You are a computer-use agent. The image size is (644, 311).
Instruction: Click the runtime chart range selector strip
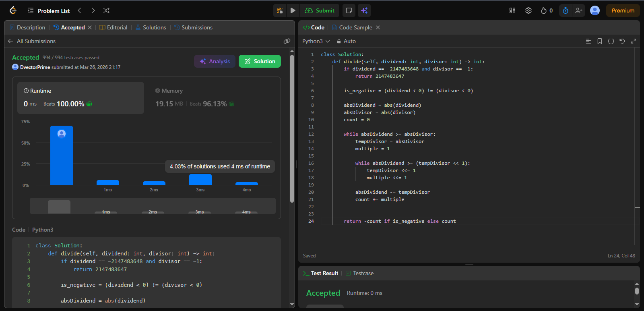coord(153,206)
